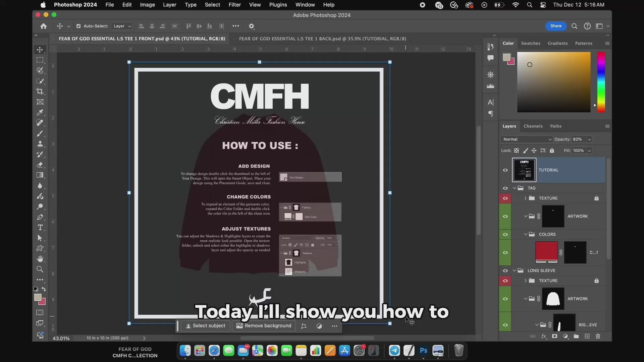Open the Fill dropdown arrow

coord(589,151)
